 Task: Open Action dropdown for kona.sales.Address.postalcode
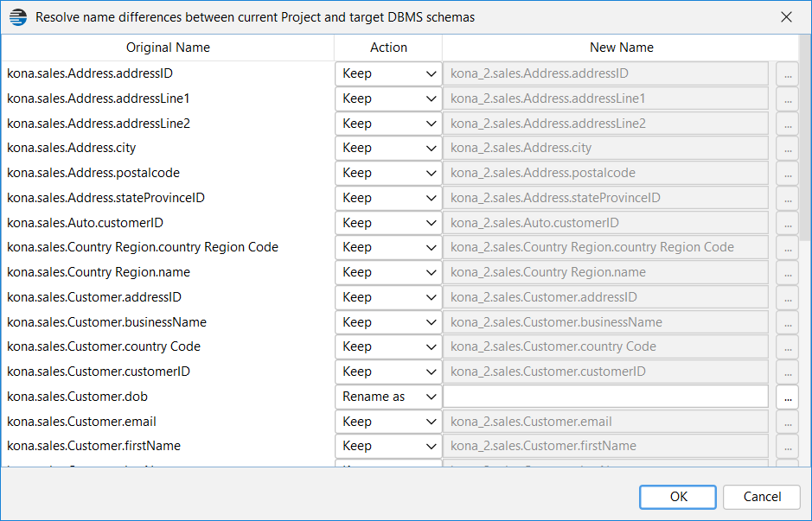pos(388,173)
